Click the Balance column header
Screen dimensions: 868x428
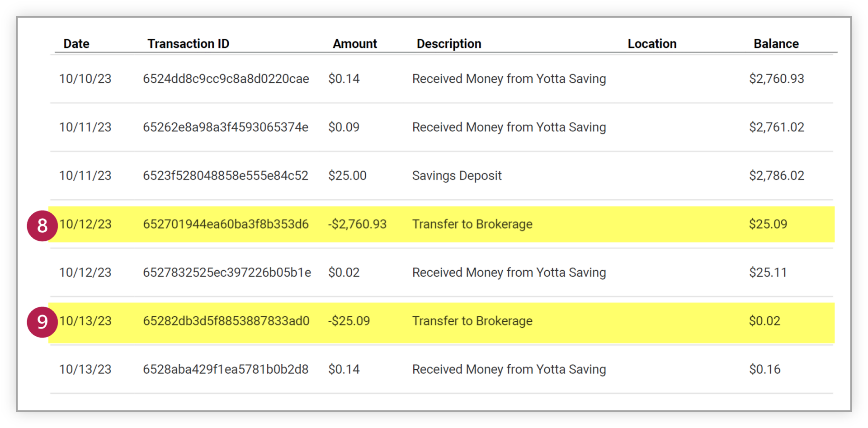point(776,44)
